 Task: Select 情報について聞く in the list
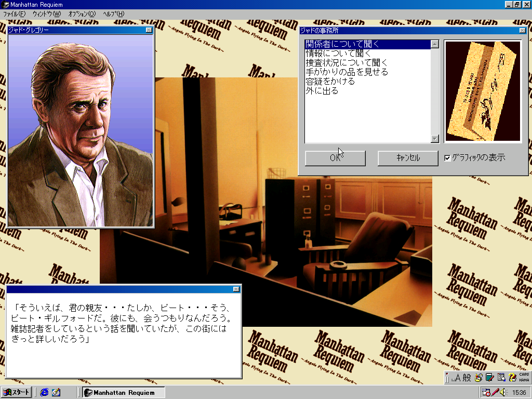(x=338, y=54)
